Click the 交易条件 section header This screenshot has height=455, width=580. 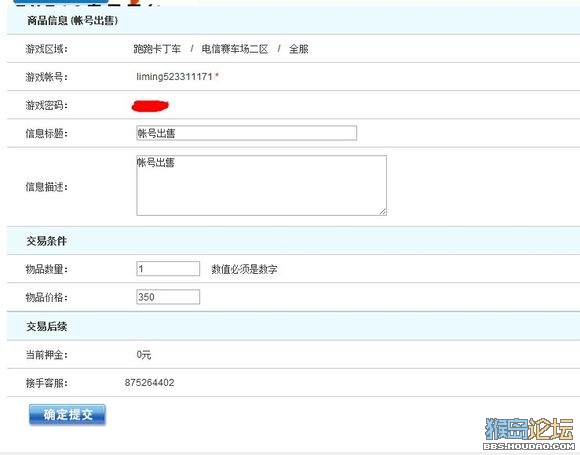click(x=47, y=241)
